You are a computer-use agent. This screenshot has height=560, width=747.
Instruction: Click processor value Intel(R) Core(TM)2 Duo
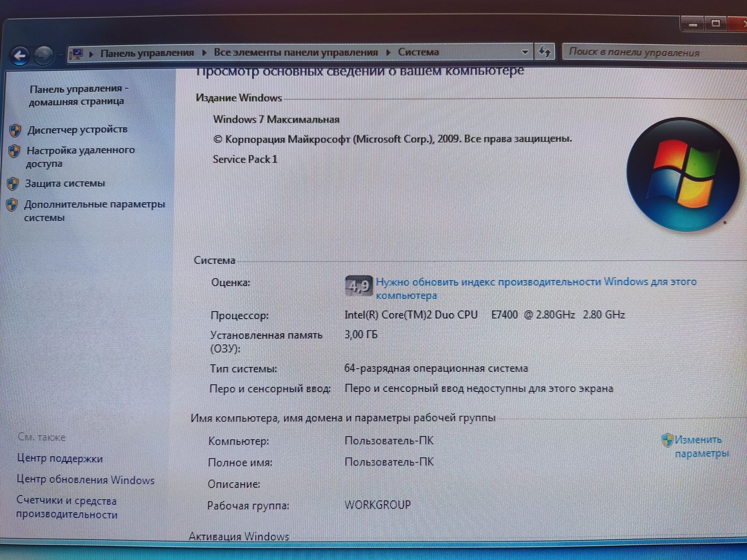point(484,315)
